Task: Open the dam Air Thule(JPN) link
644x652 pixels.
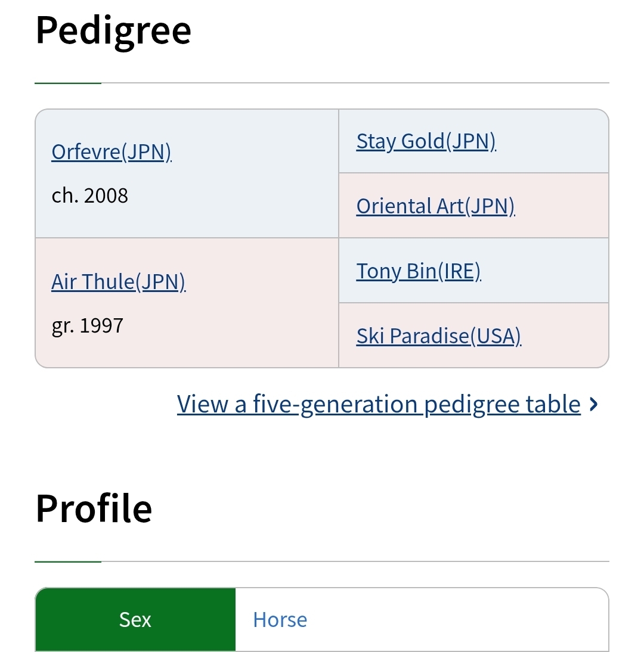Action: [118, 281]
